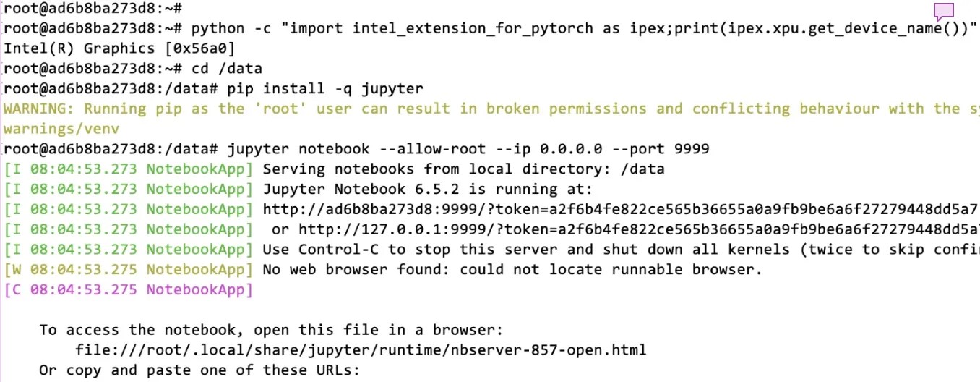The image size is (980, 382).
Task: Click the magenta [C 08:04:53.275 NotebookApp] tag
Action: pyautogui.click(x=128, y=290)
